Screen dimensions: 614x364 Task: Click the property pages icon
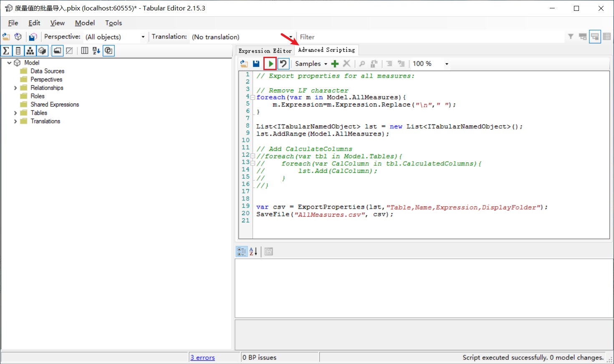268,251
